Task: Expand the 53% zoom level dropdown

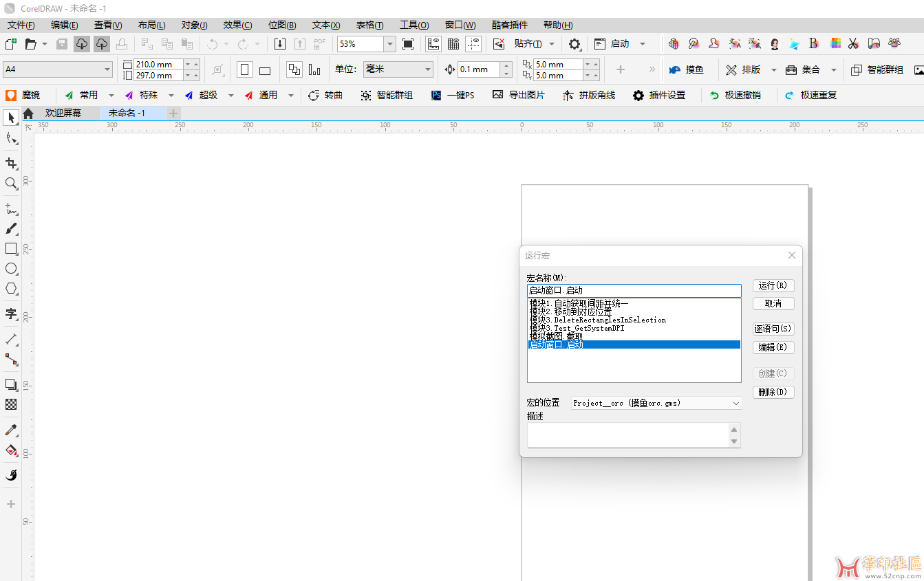Action: 390,44
